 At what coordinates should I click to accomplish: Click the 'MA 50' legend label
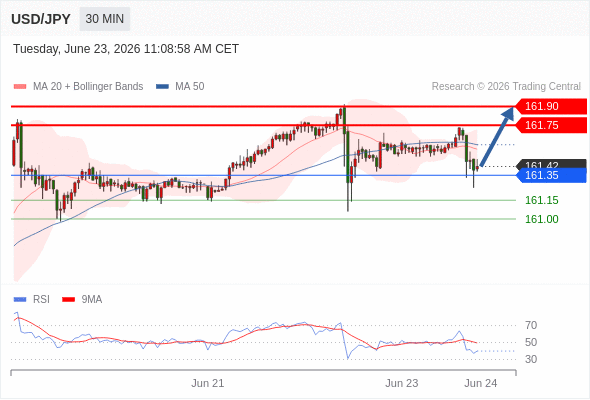190,87
